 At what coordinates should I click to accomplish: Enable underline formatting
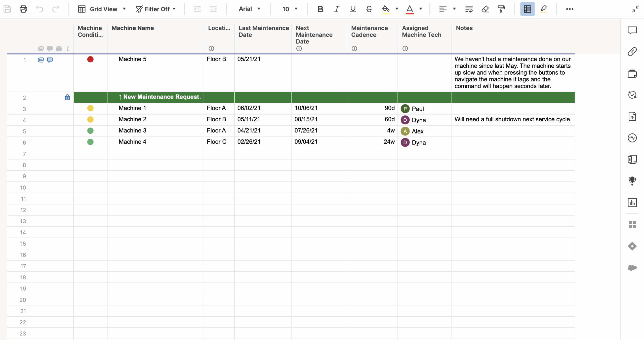click(x=352, y=9)
